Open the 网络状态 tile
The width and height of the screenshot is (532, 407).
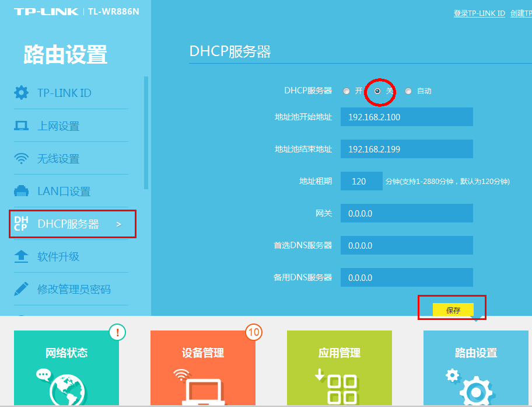[x=66, y=368]
